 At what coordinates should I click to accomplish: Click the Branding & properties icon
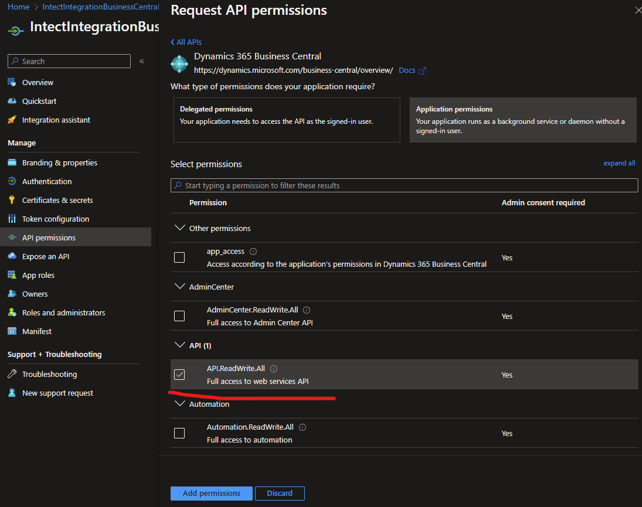(12, 163)
